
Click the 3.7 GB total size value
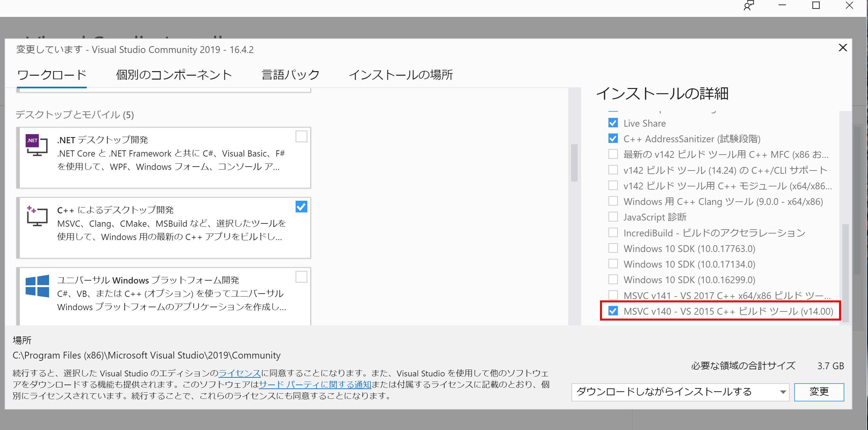(x=831, y=366)
